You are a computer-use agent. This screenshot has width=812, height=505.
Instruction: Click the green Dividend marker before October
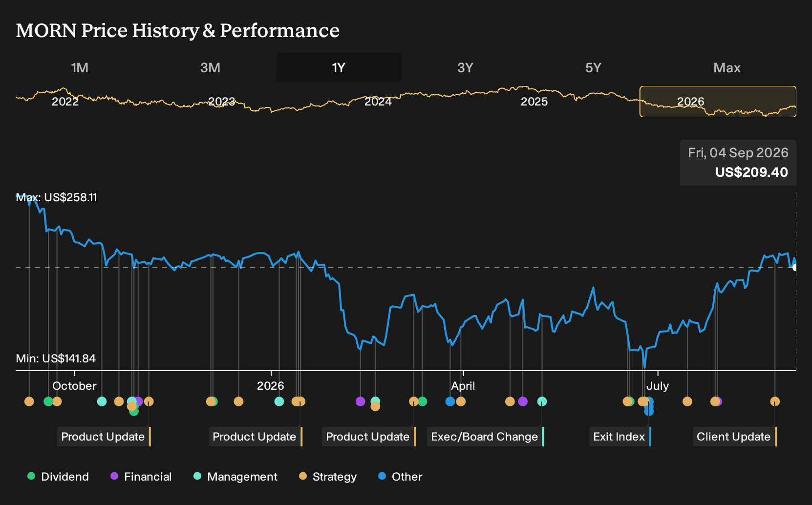tap(48, 401)
